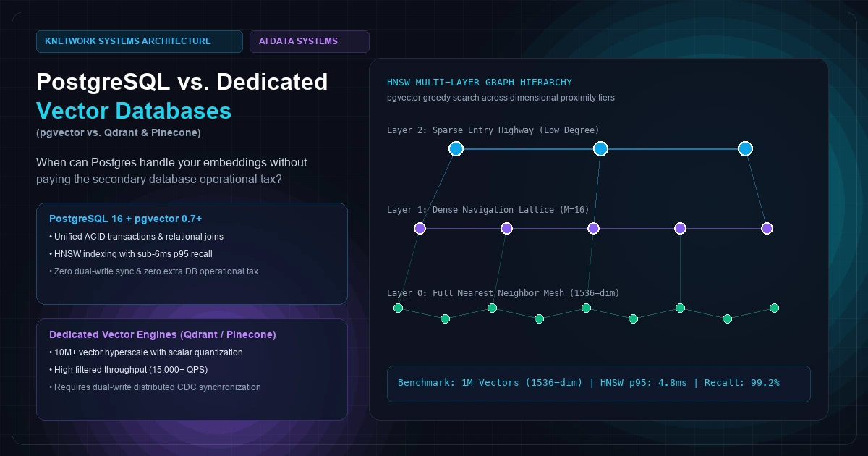Click 'Layer 2: Sparse Entry Highway' label
The image size is (868, 456).
pyautogui.click(x=493, y=130)
